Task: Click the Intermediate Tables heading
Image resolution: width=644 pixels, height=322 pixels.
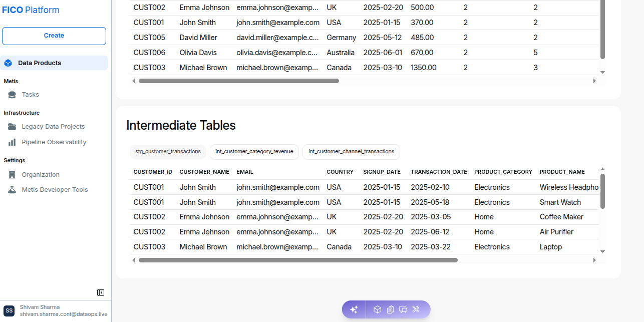Action: coord(181,125)
